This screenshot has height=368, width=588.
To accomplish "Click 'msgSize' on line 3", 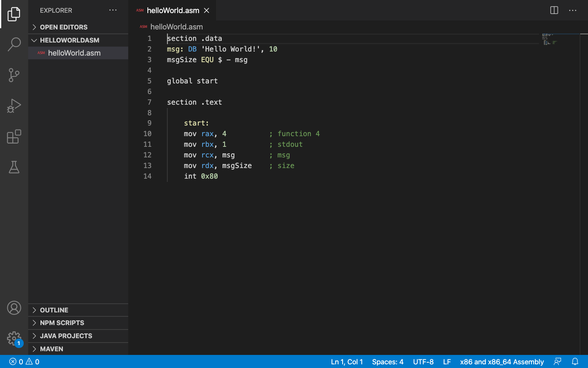I will click(x=182, y=60).
